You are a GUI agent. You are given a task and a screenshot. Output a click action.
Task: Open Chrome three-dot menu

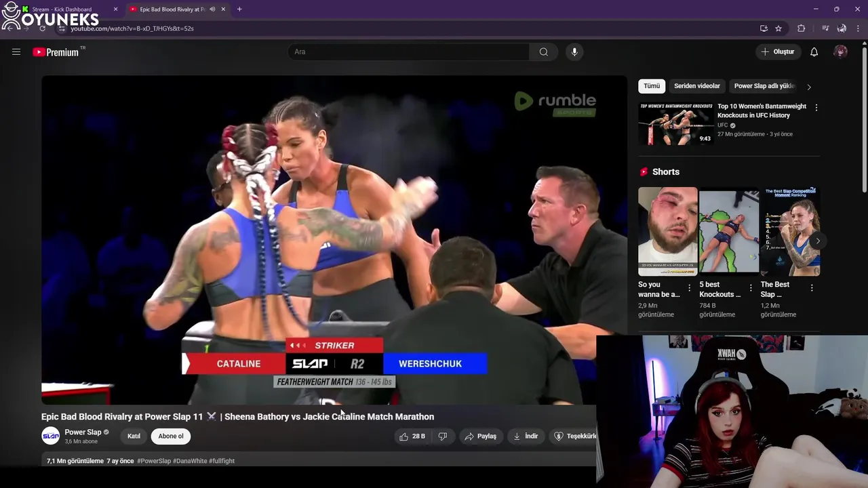[859, 28]
